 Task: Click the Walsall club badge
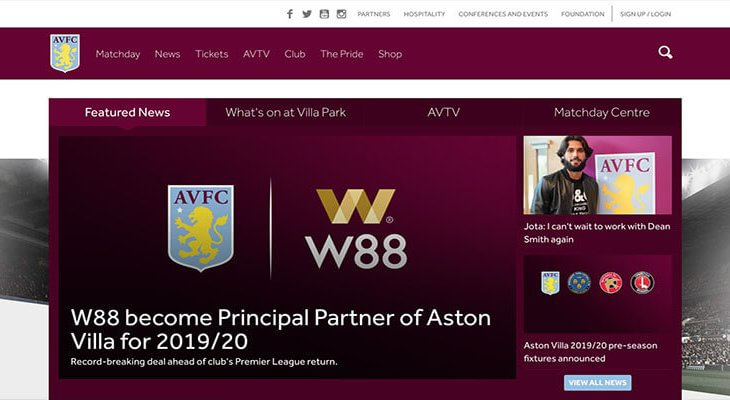(611, 282)
